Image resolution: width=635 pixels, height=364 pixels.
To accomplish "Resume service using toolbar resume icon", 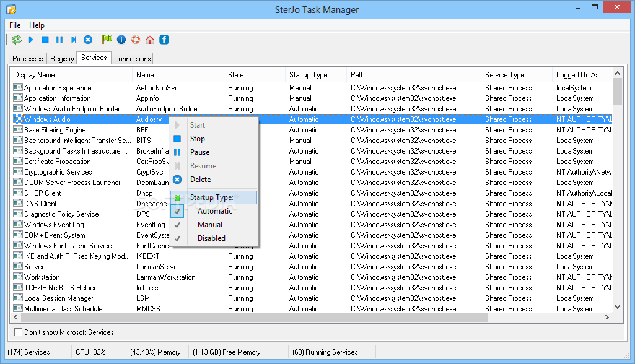I will coord(74,40).
